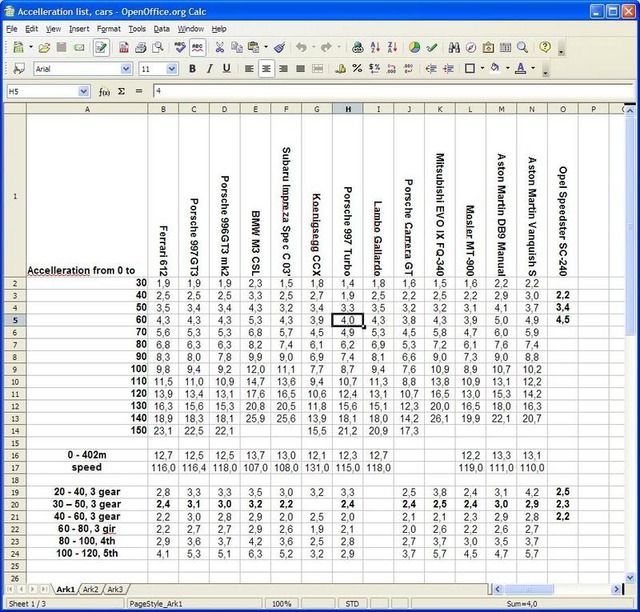Click Increase Indent icon
Screen dimensions: 640x612
point(448,69)
